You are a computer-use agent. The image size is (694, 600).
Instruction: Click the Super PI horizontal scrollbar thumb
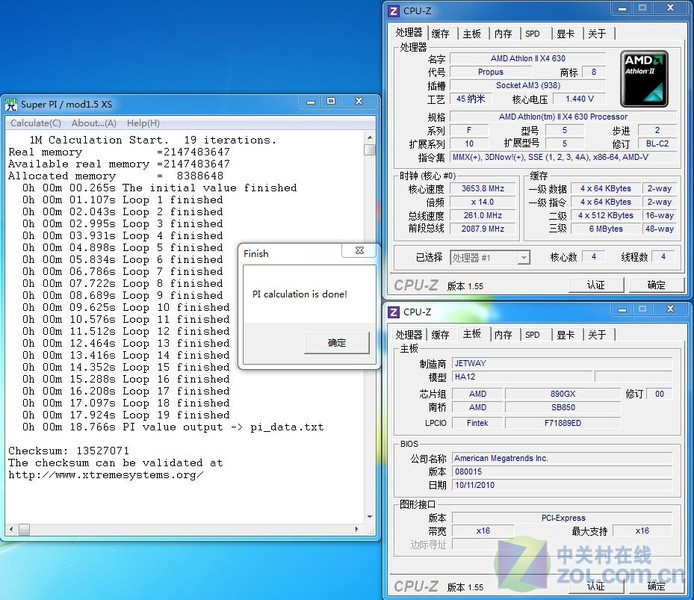(x=24, y=529)
